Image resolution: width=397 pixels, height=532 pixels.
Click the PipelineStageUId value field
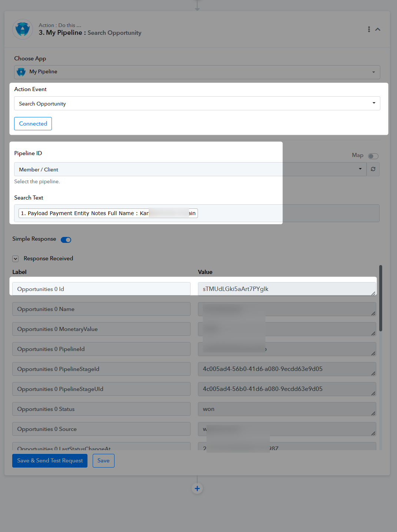[x=287, y=389]
